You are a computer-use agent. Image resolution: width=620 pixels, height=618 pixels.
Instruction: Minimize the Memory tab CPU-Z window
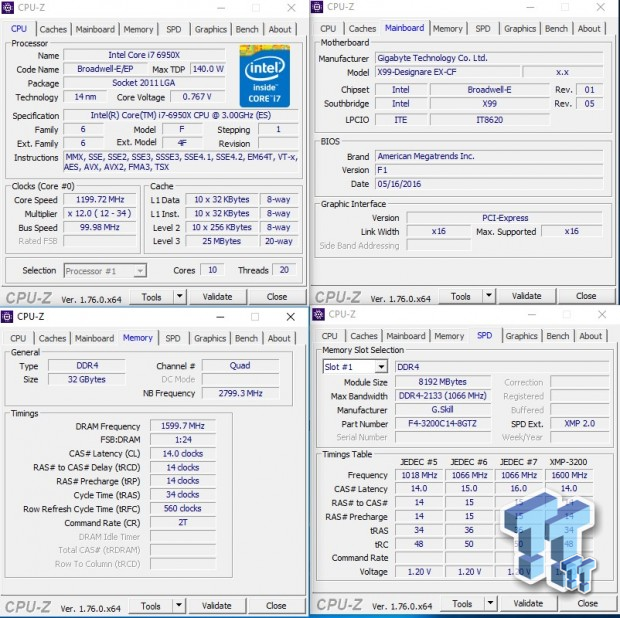click(220, 317)
